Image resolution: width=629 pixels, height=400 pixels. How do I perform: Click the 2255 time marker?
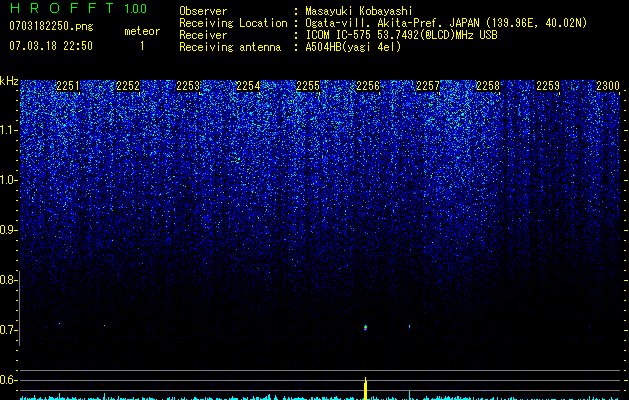[308, 86]
